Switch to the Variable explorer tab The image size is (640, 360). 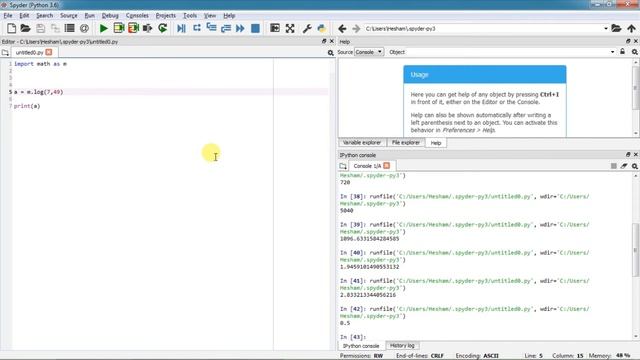coord(362,142)
